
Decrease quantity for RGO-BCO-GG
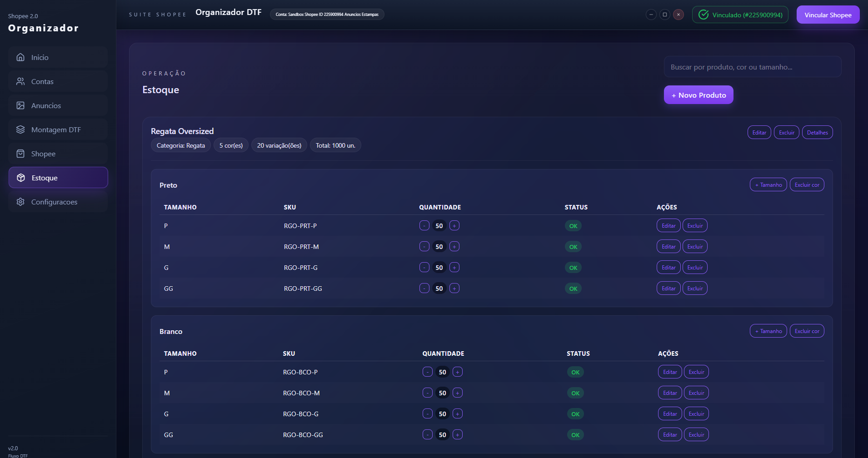pyautogui.click(x=427, y=435)
